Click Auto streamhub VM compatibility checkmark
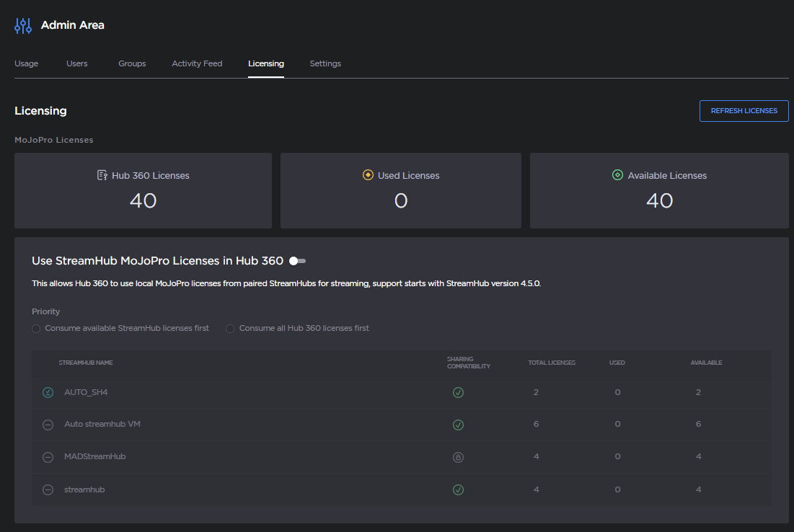 point(458,425)
